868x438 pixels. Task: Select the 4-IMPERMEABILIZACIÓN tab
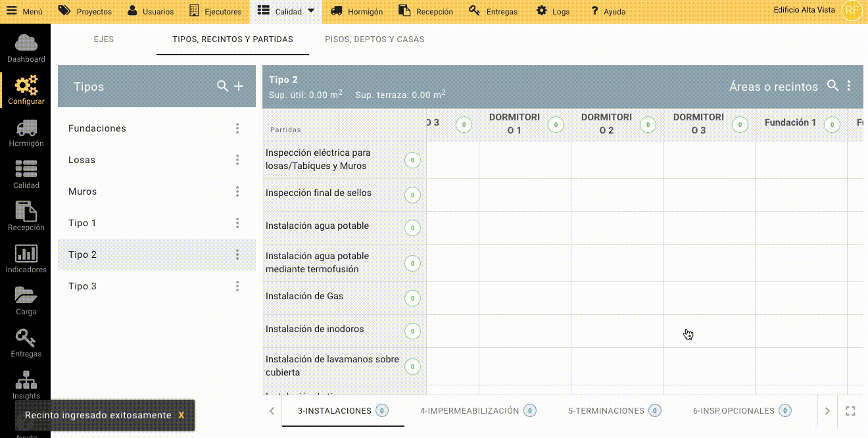coord(470,411)
